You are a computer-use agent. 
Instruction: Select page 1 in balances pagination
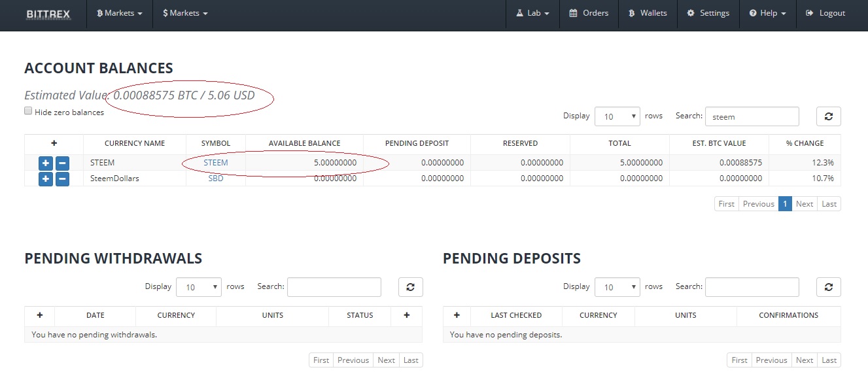click(785, 204)
